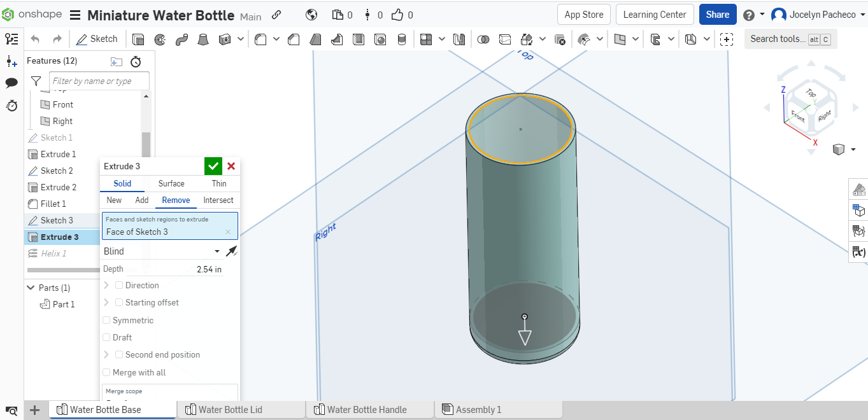Open the comments panel icon

click(x=11, y=83)
